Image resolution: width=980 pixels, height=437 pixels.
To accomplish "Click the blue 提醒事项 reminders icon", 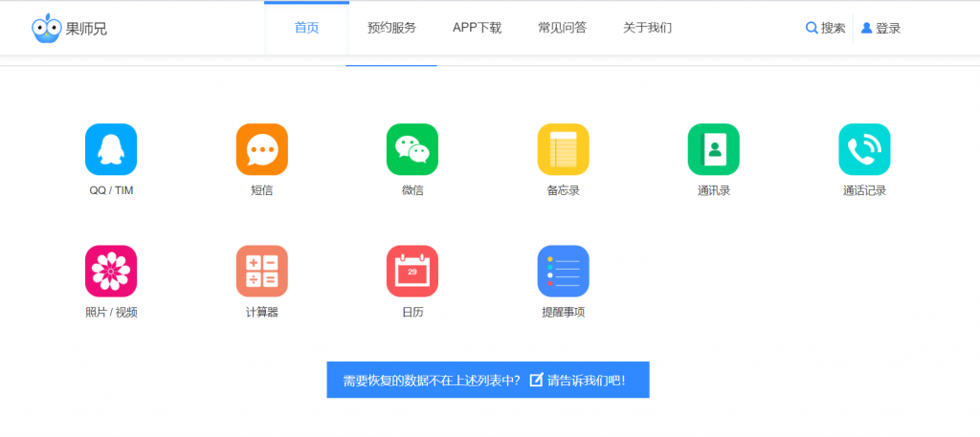I will pos(563,271).
